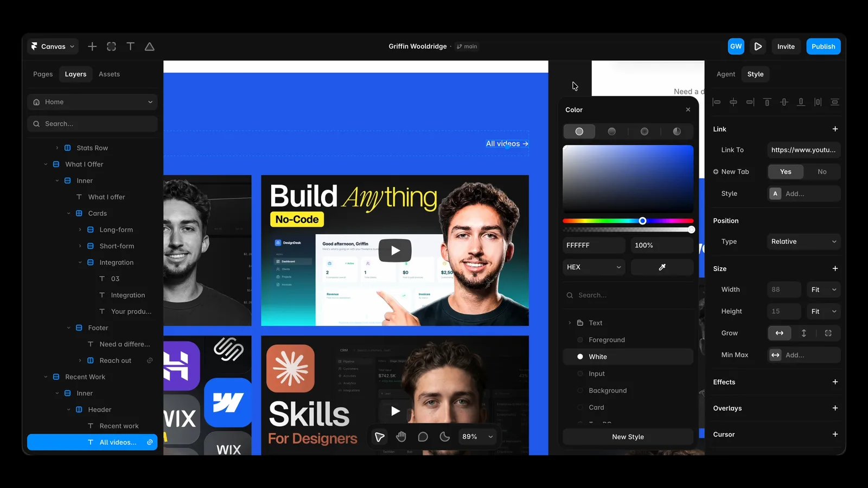The image size is (868, 488).
Task: Click the All videos link on canvas
Action: (x=507, y=144)
